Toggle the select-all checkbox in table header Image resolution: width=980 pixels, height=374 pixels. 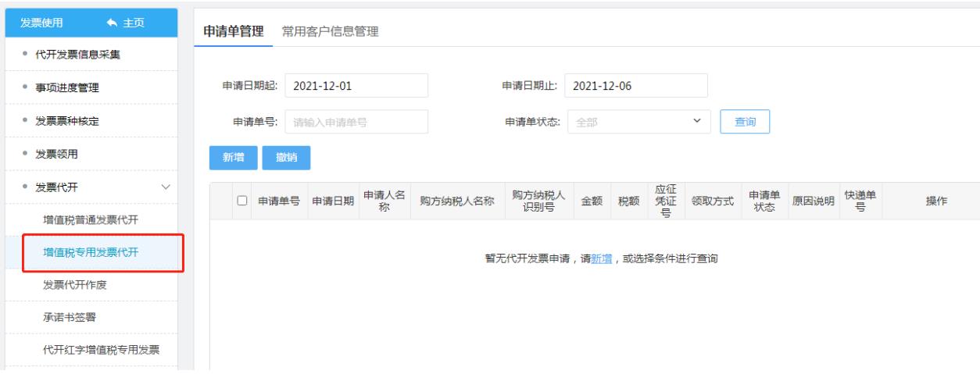(x=243, y=201)
